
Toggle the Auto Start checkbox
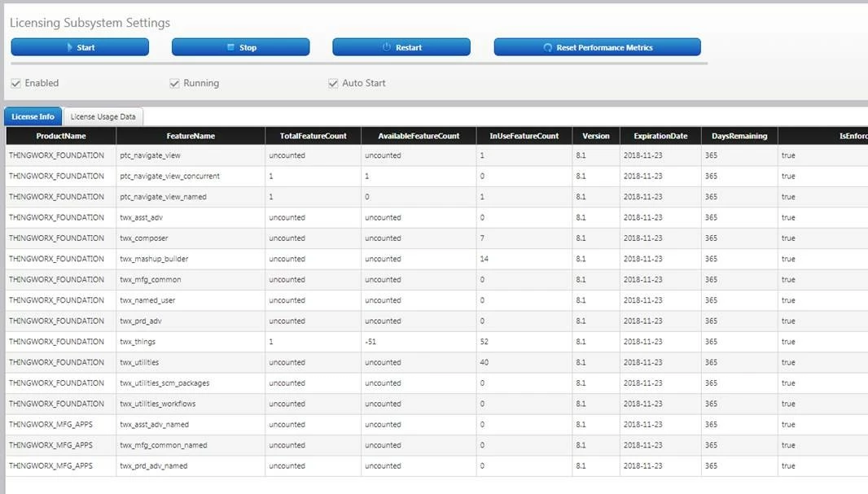(x=333, y=83)
